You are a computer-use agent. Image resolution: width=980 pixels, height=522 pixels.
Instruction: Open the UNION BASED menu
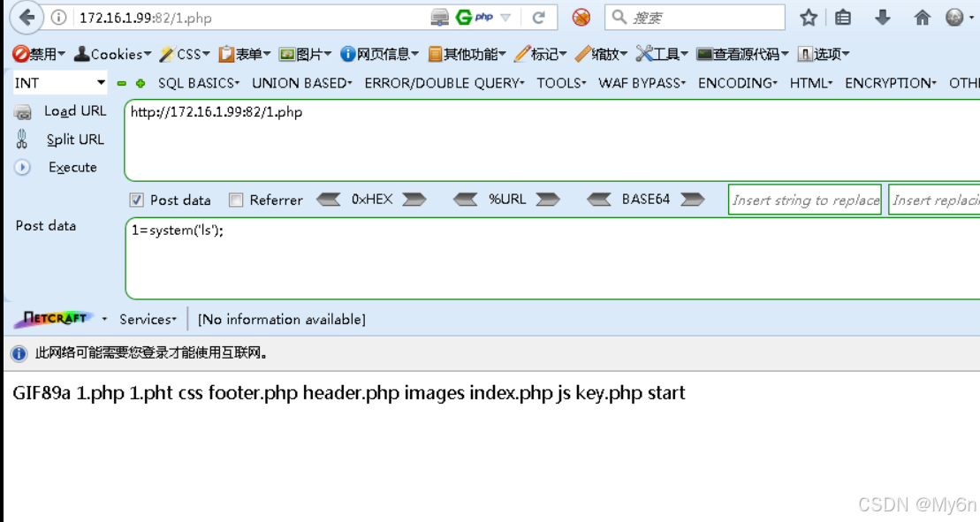pos(302,83)
